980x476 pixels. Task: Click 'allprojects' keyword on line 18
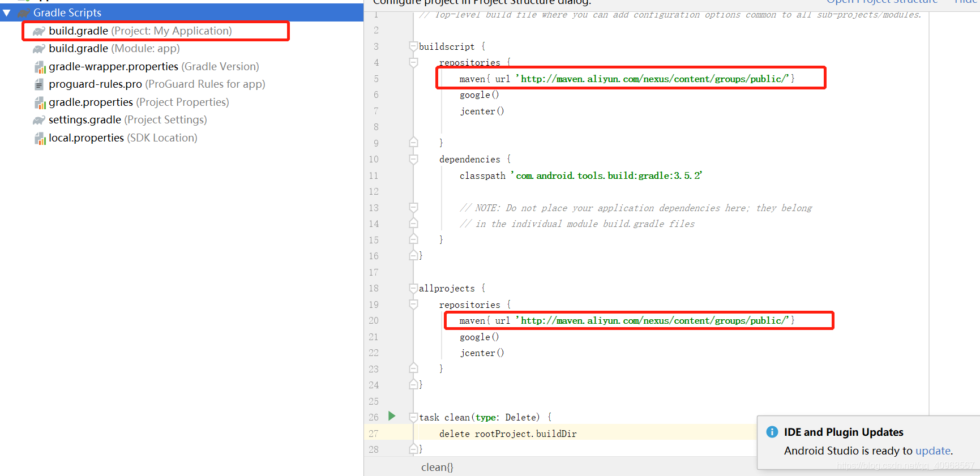coord(447,288)
